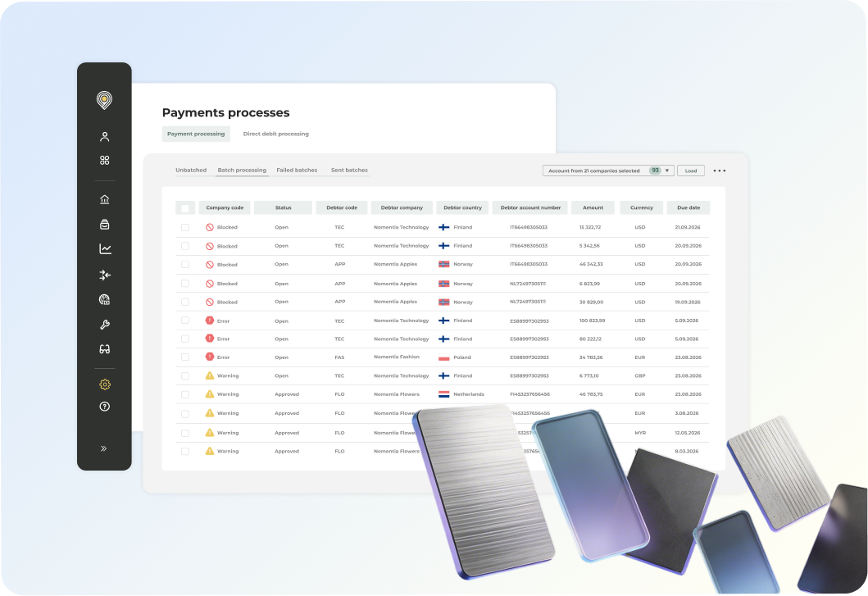This screenshot has height=596, width=868.
Task: Toggle the select-all checkbox in table header
Action: coord(185,208)
